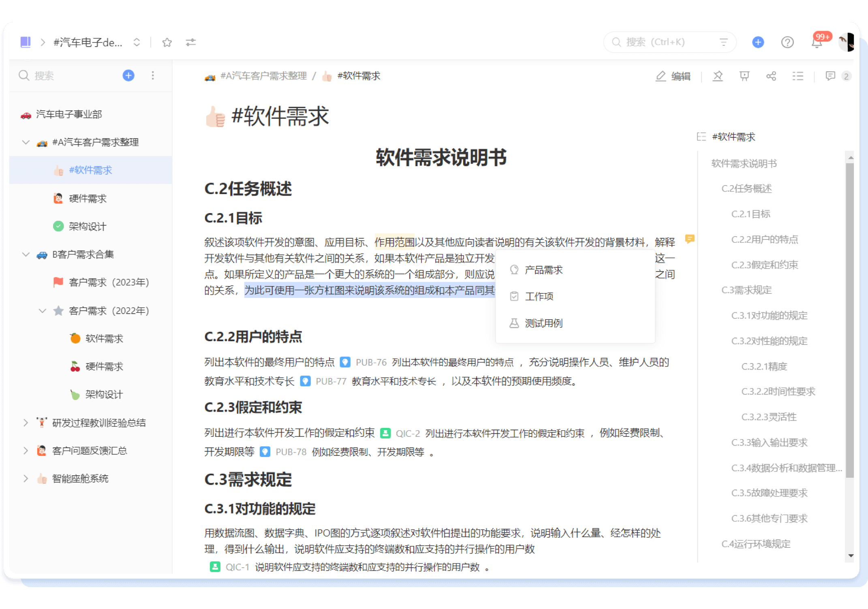Click the knowledge base book icon
Image resolution: width=868 pixels, height=609 pixels.
coord(26,42)
